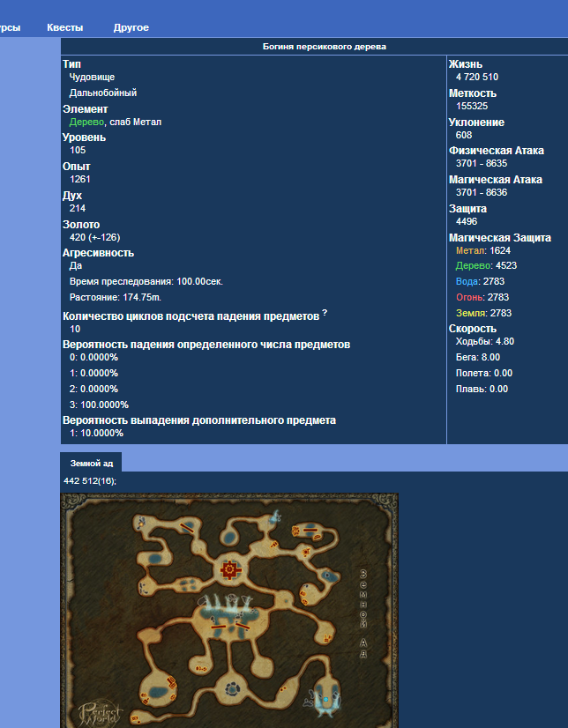Screen dimensions: 568x728
Task: Click the Дерево element link
Action: pos(86,123)
